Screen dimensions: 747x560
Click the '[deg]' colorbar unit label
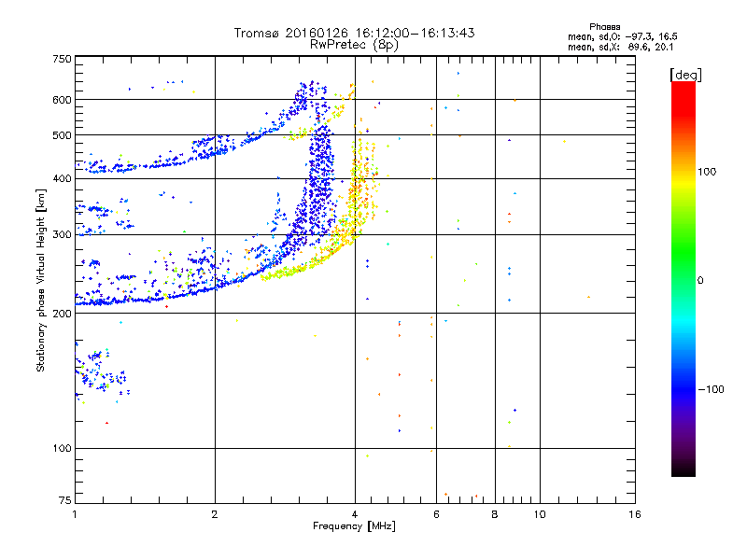685,75
